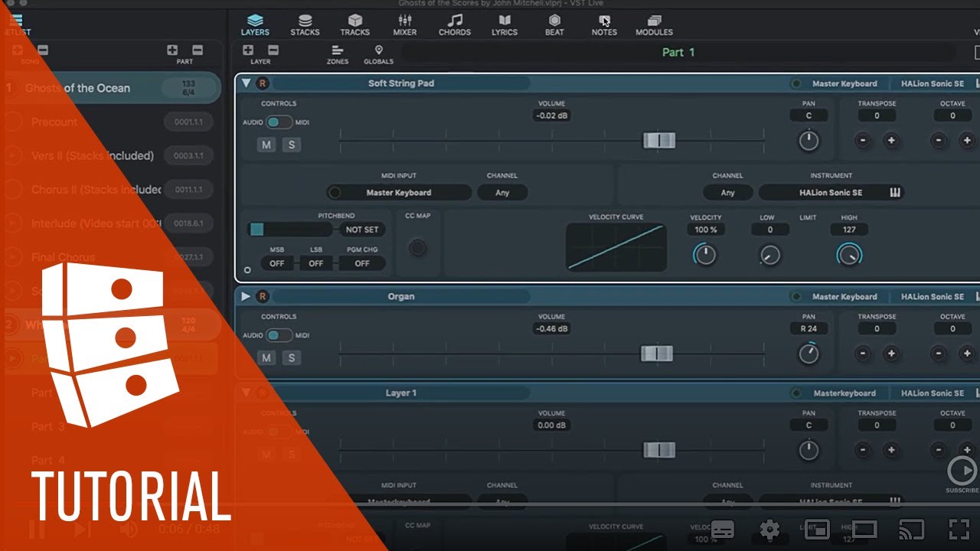
Task: Switch Soft String Pad Audio/MIDI toggle
Action: (x=279, y=122)
